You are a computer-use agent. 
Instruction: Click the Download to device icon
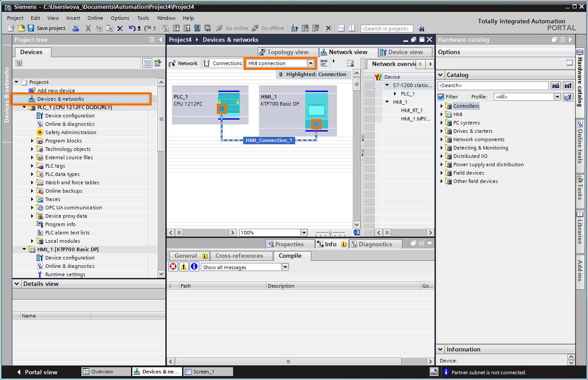coord(176,28)
